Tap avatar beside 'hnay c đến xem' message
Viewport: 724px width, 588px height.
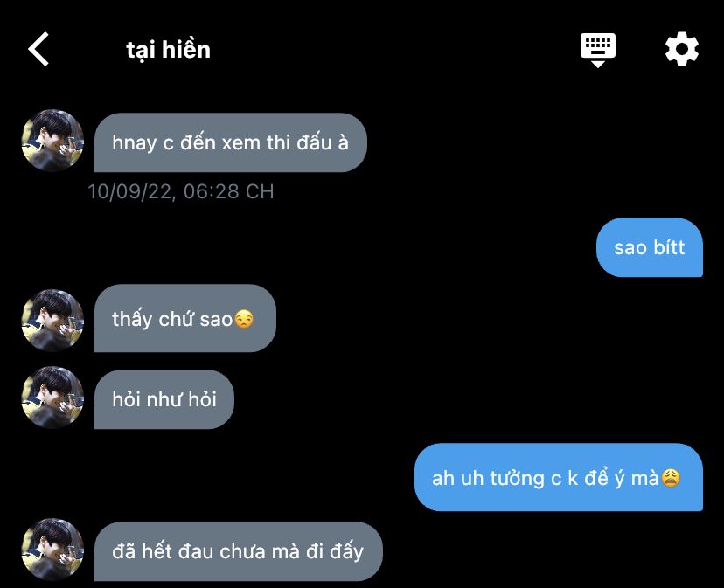[x=52, y=141]
